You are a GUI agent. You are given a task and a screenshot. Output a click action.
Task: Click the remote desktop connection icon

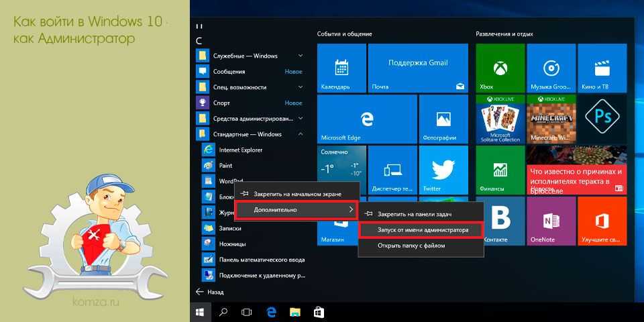click(x=209, y=275)
